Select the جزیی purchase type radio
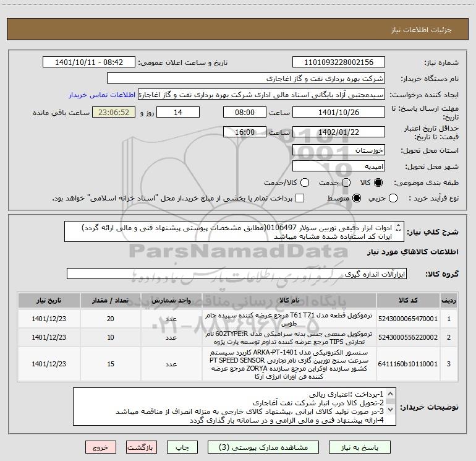This screenshot has height=461, width=476. (393, 199)
